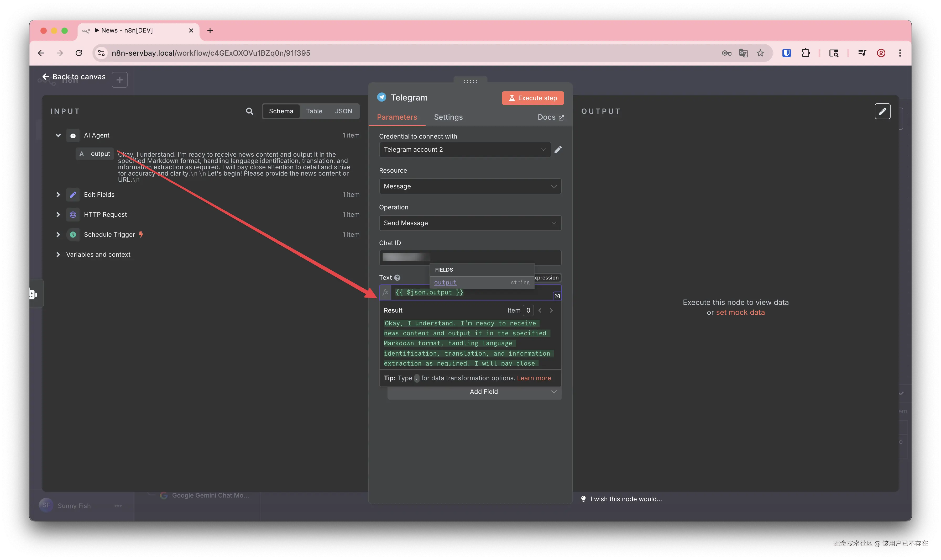
Task: Click the edit output pencil icon
Action: point(882,111)
